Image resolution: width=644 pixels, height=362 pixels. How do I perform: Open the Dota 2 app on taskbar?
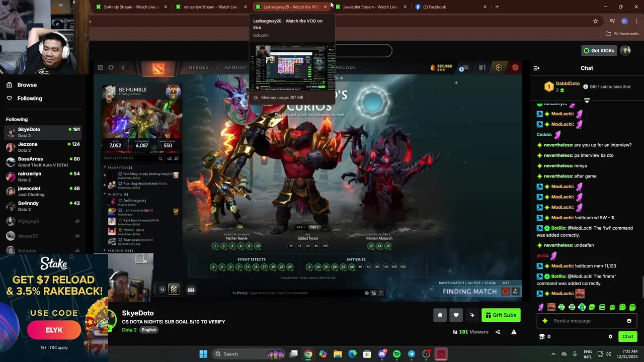tap(441, 354)
